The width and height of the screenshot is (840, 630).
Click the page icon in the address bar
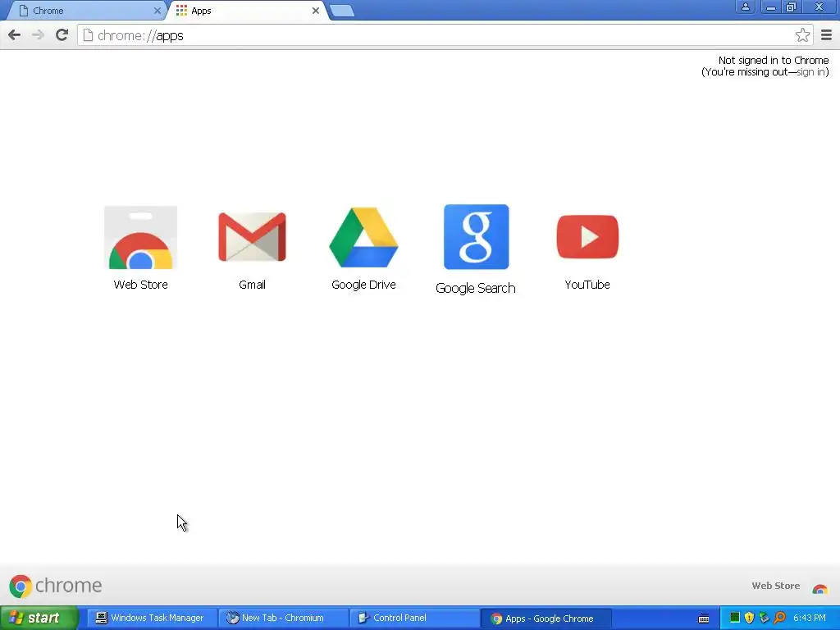click(89, 35)
